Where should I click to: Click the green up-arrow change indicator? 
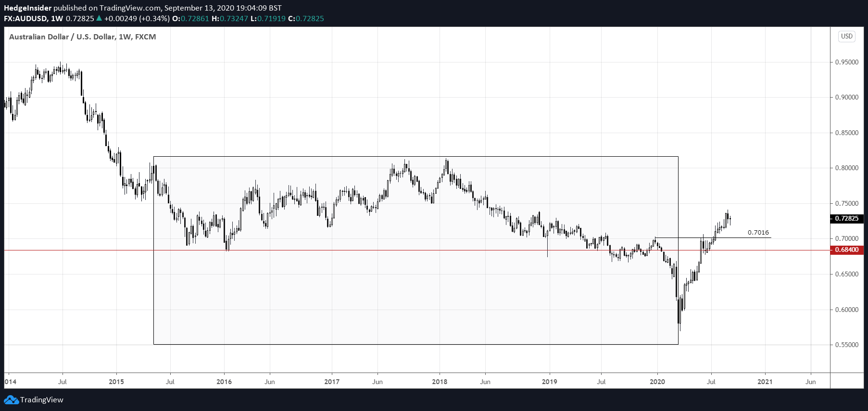coord(99,18)
